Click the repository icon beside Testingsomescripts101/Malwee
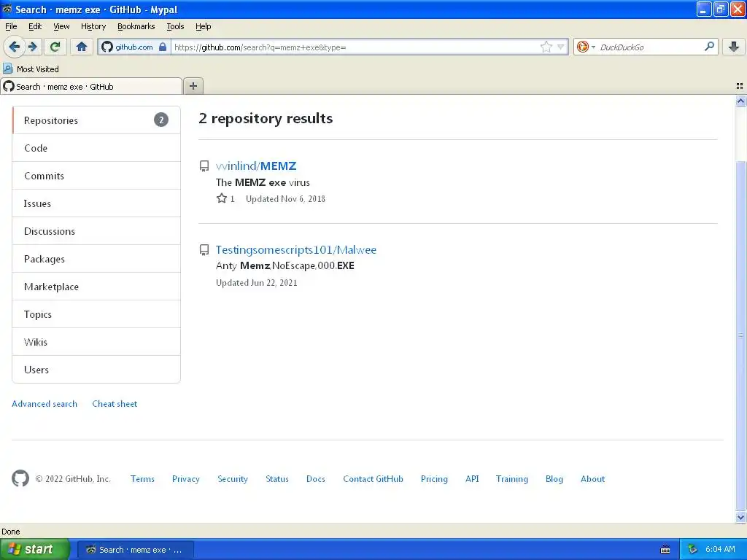Image resolution: width=747 pixels, height=560 pixels. click(x=204, y=250)
